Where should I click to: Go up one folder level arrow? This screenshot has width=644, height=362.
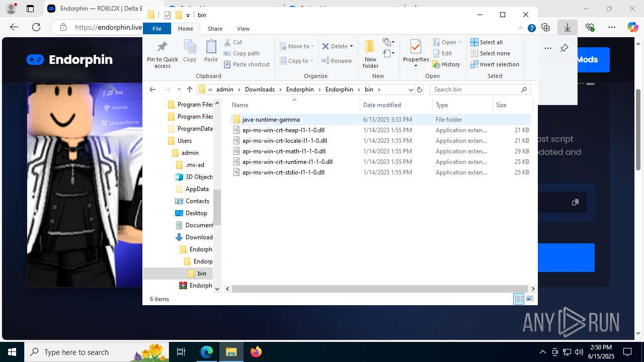coord(189,89)
